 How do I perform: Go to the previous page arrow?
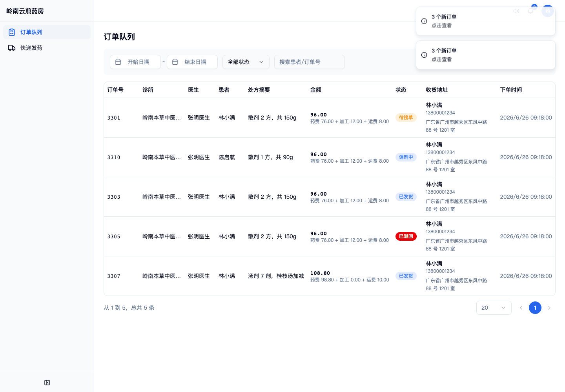coord(521,308)
